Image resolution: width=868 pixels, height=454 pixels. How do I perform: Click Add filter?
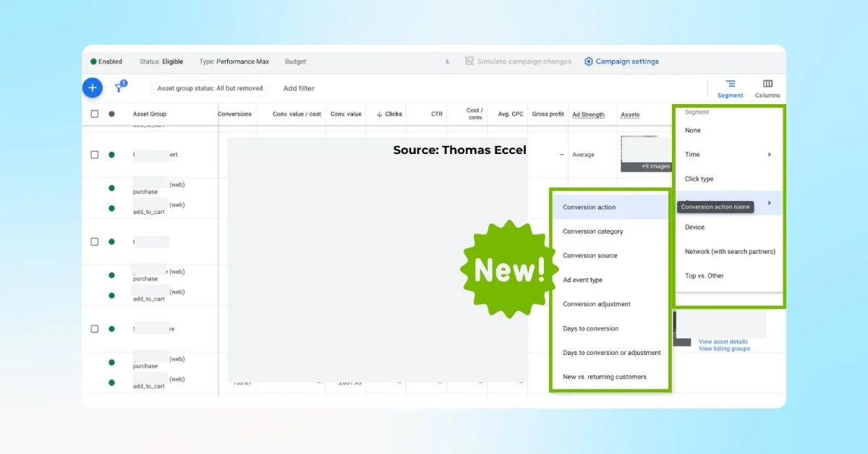(x=299, y=88)
